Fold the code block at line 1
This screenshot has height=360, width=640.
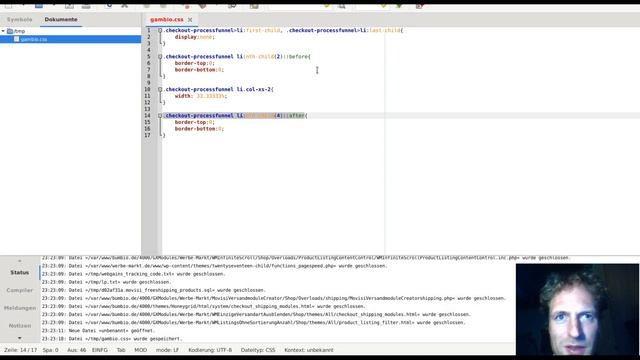click(x=160, y=30)
